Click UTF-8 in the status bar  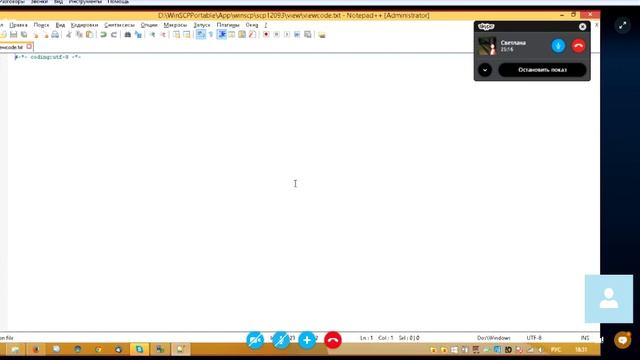534,338
